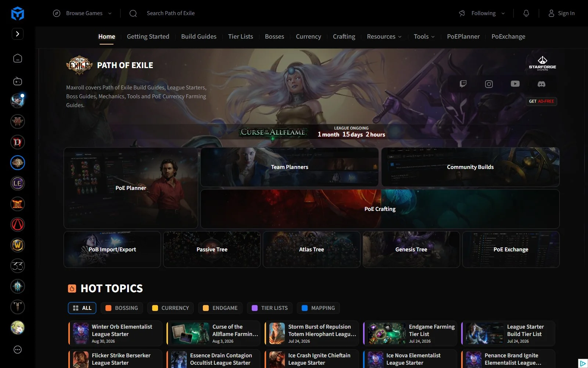
Task: Open Winter Orb Elementalist League Starter article
Action: 115,333
